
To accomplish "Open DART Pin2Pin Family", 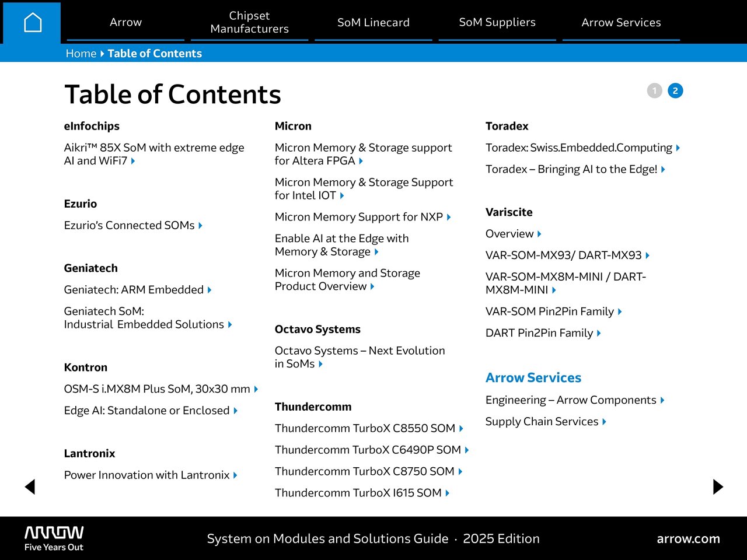I will (543, 333).
